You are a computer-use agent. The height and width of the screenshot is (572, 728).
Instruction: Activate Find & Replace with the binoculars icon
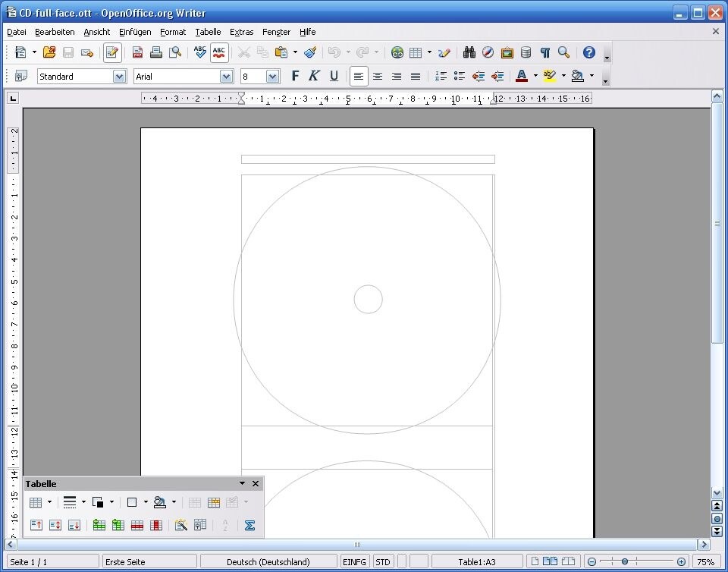pos(468,52)
